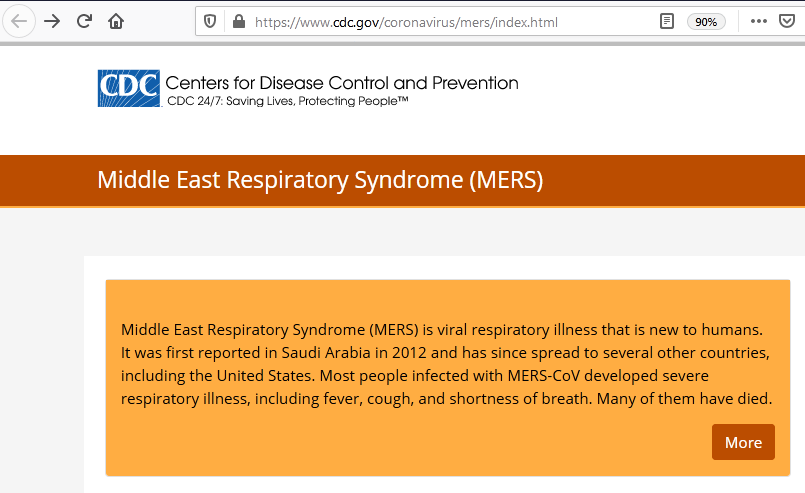Image resolution: width=805 pixels, height=493 pixels.
Task: Reload the current CDC page
Action: click(84, 22)
